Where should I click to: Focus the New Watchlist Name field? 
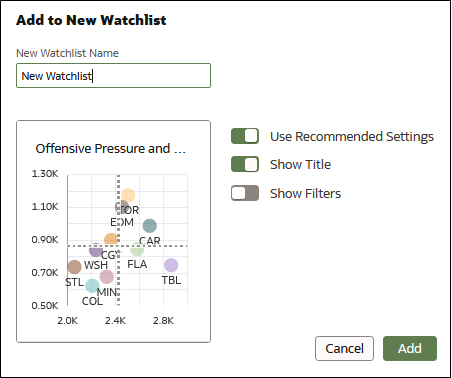(113, 76)
